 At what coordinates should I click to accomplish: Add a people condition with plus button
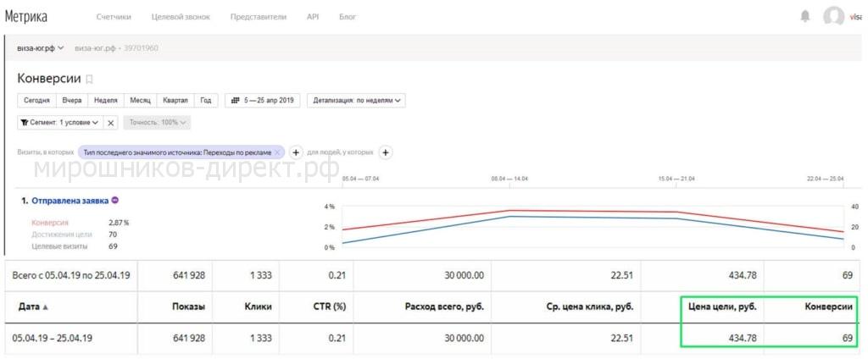click(x=386, y=152)
